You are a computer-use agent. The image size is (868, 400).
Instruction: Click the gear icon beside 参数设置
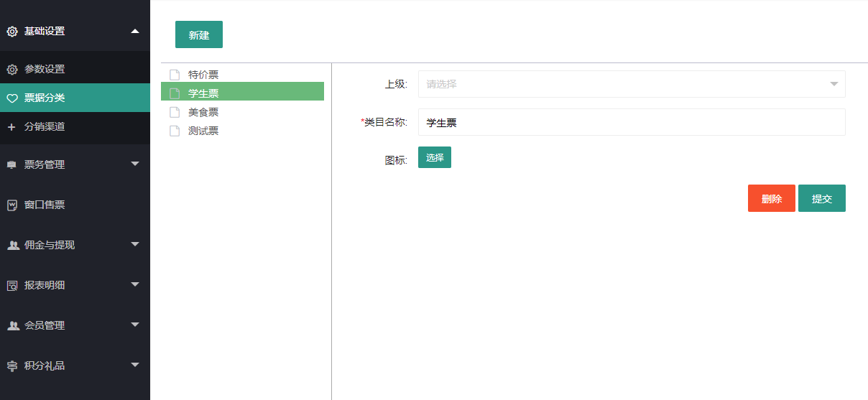pos(12,70)
